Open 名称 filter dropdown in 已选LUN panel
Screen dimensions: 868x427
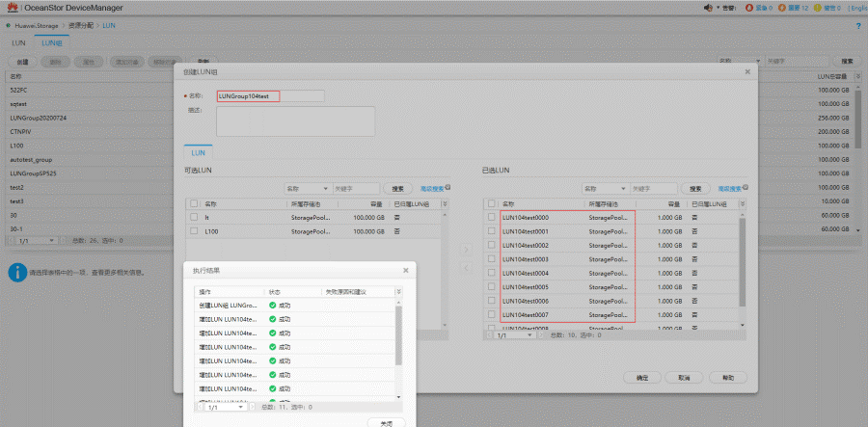[x=606, y=189]
